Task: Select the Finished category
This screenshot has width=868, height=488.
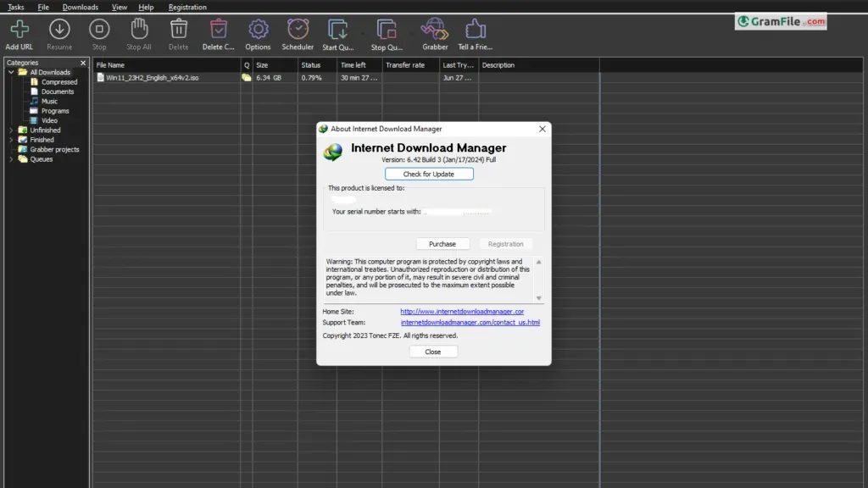Action: click(x=42, y=140)
